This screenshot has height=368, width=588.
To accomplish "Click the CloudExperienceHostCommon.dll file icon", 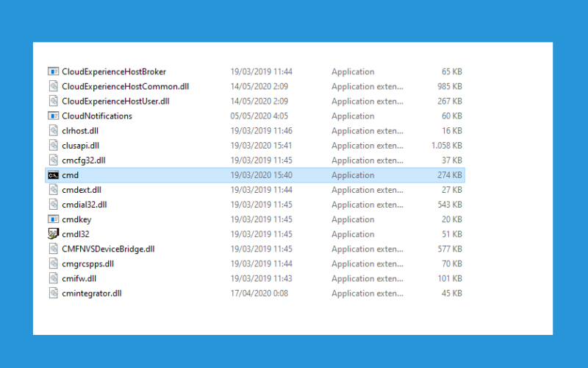I will 53,86.
